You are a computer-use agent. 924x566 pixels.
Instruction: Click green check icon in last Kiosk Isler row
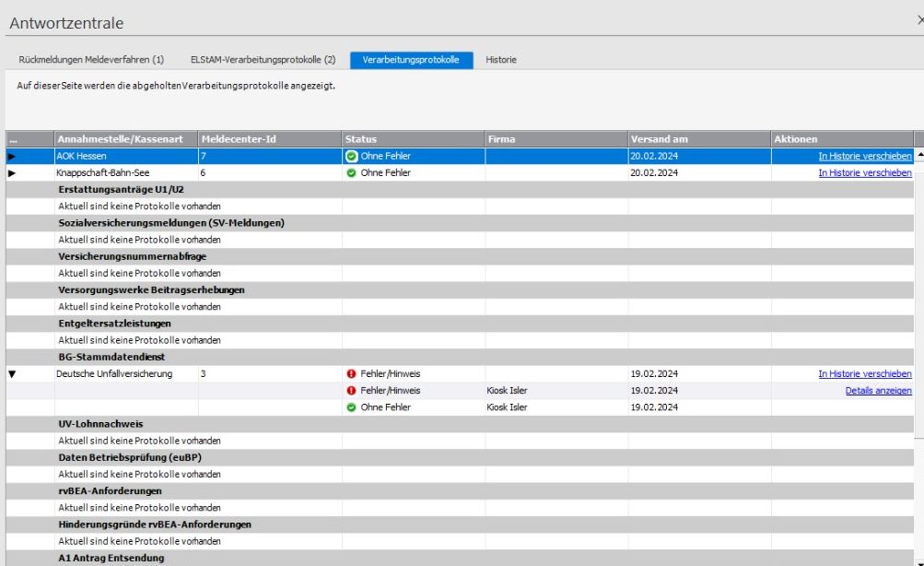point(351,407)
